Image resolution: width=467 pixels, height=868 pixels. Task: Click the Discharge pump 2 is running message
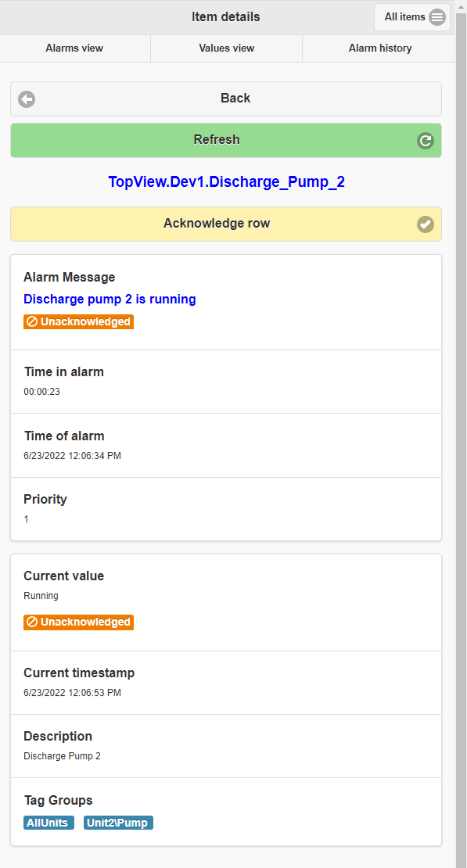[110, 299]
